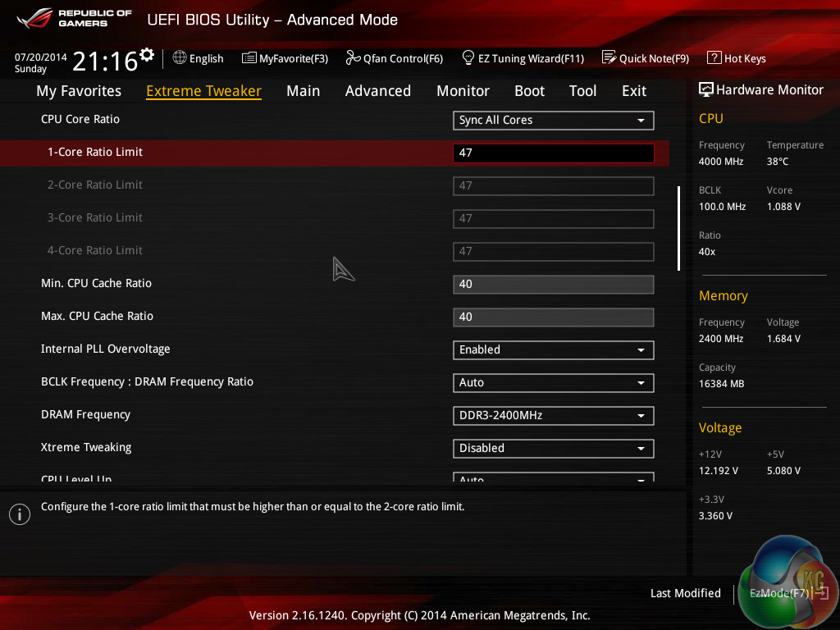The image size is (840, 630).
Task: Click the EzMode exit arrow icon
Action: tap(822, 593)
